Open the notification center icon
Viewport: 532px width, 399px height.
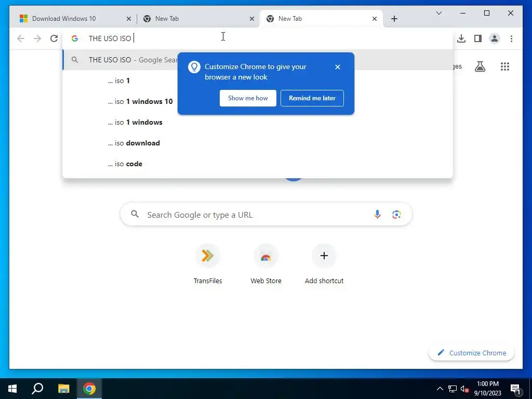point(515,389)
